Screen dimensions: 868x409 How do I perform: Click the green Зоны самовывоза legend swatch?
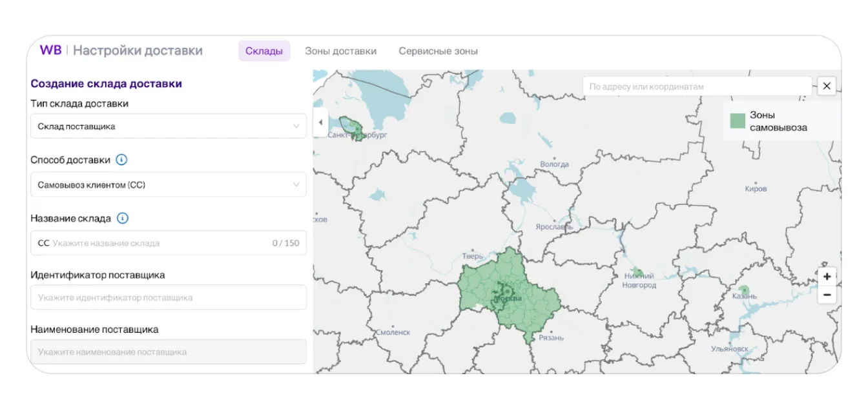[738, 121]
